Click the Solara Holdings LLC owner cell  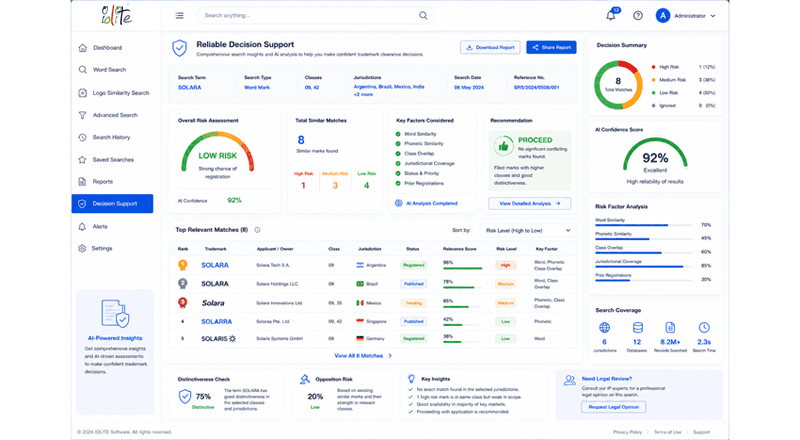(x=277, y=284)
